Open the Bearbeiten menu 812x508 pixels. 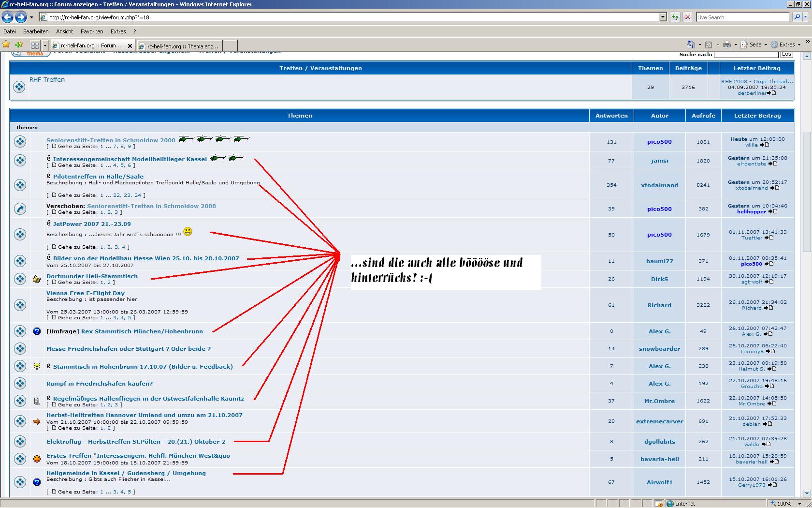click(x=36, y=31)
